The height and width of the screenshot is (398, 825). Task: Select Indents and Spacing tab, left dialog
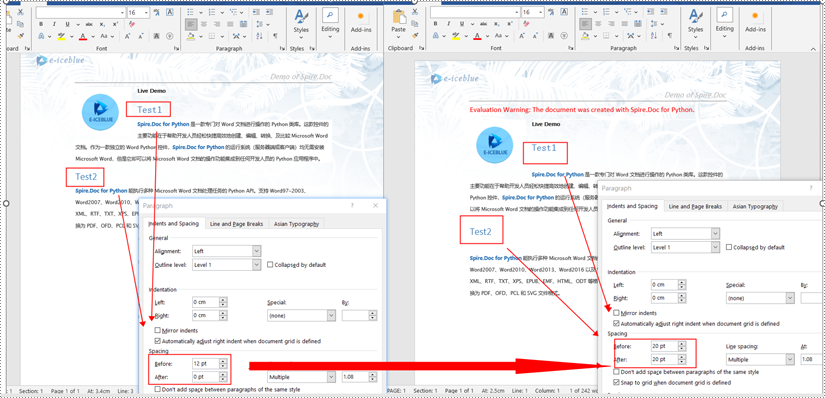tap(173, 224)
